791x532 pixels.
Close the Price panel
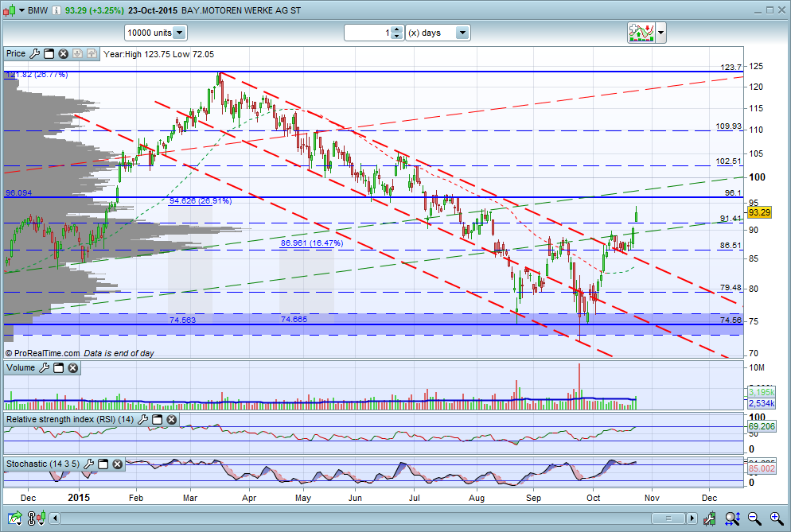coord(63,53)
